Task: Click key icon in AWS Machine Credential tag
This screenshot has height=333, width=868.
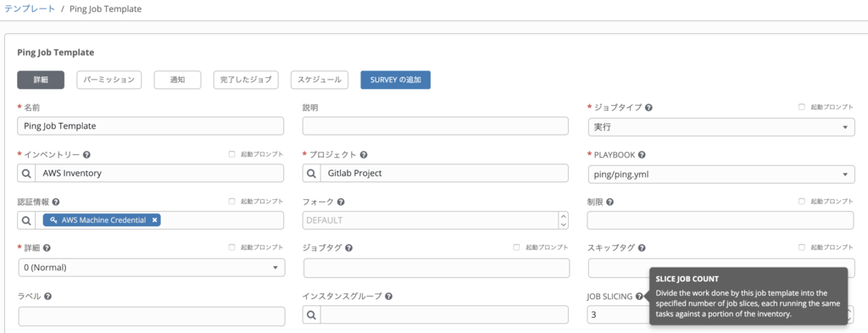Action: tap(53, 220)
